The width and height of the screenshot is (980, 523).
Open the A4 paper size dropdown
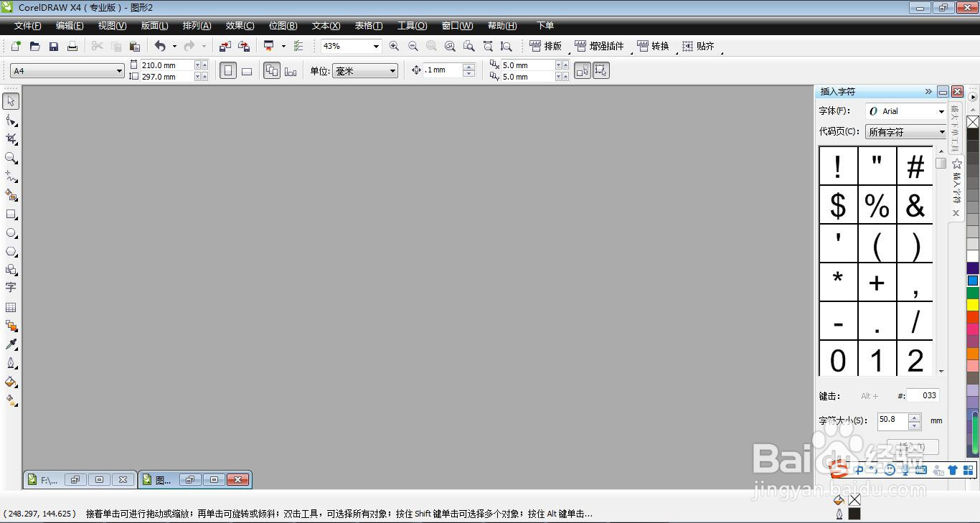coord(119,70)
